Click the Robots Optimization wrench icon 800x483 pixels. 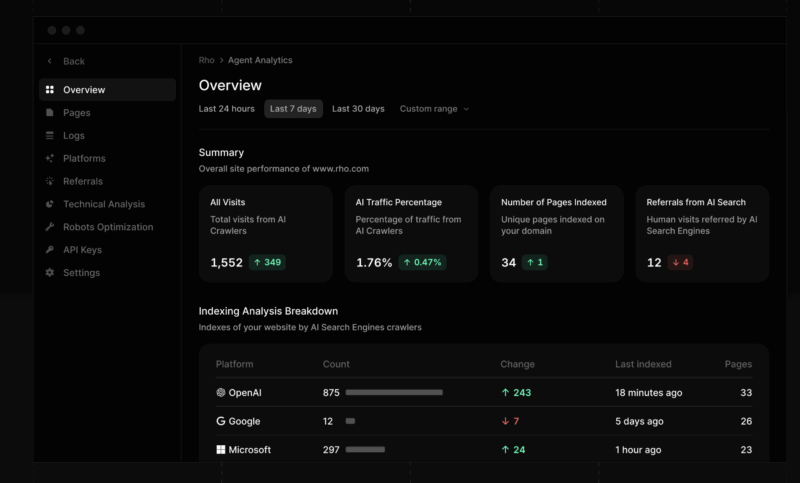(x=50, y=227)
